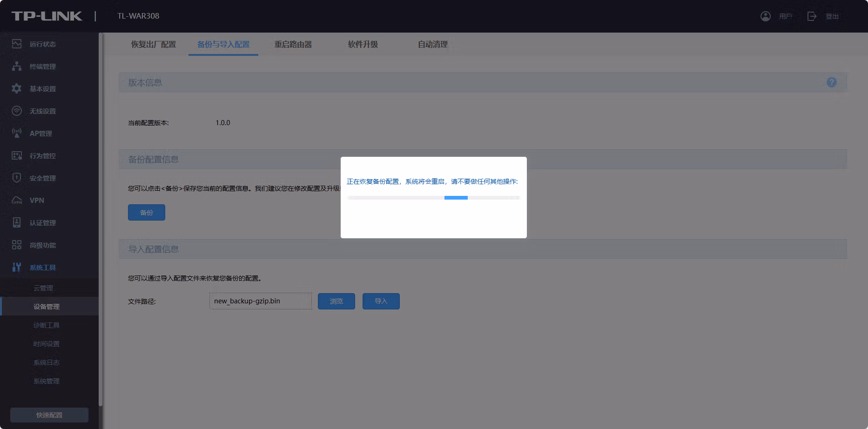Click the 备份 backup button
The height and width of the screenshot is (429, 868).
coord(147,212)
